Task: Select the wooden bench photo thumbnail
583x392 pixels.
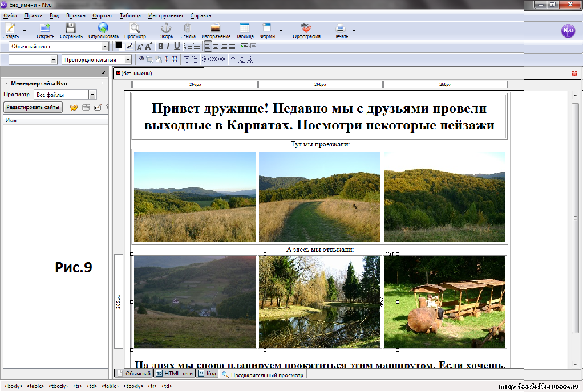Action: 444,301
